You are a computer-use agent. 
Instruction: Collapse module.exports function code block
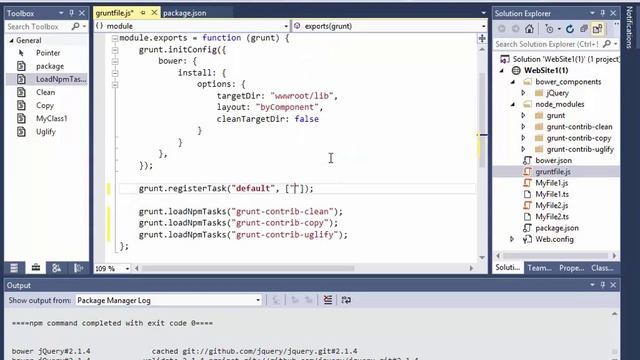[x=115, y=38]
